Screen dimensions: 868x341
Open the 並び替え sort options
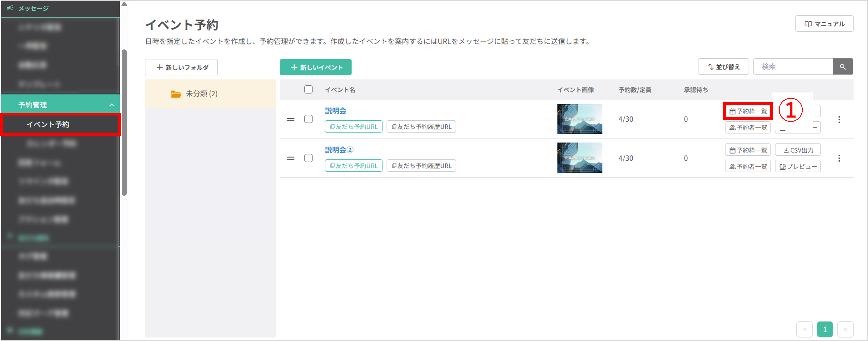click(x=723, y=66)
